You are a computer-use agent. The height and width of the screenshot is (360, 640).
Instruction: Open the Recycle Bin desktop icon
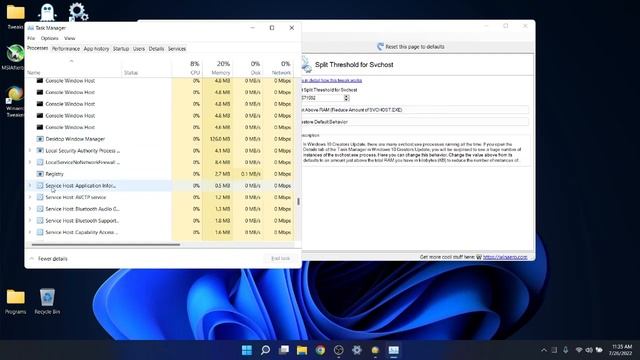(47, 302)
